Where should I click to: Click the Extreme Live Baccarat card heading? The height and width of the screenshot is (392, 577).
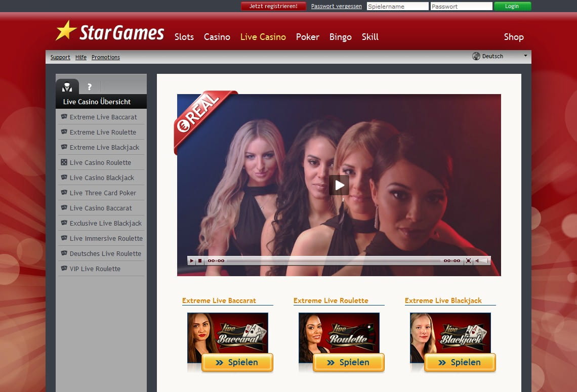[x=219, y=300]
